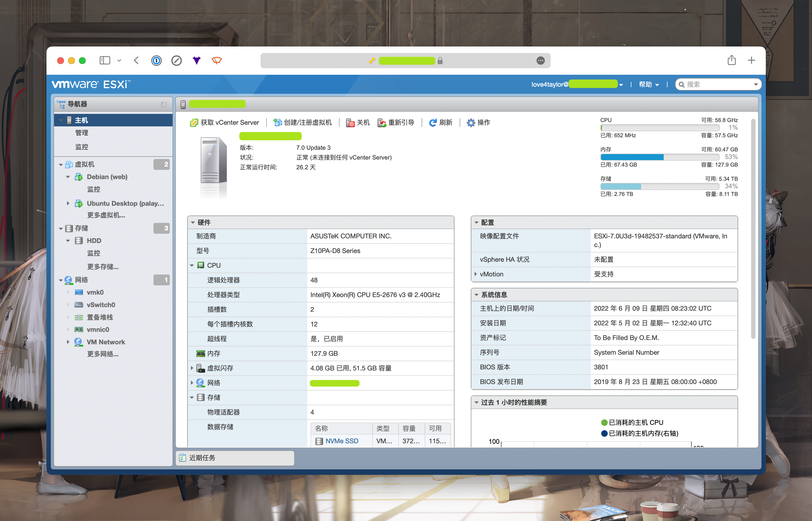Click the 1Password extension icon in Safari
This screenshot has height=521, width=812.
tap(156, 61)
